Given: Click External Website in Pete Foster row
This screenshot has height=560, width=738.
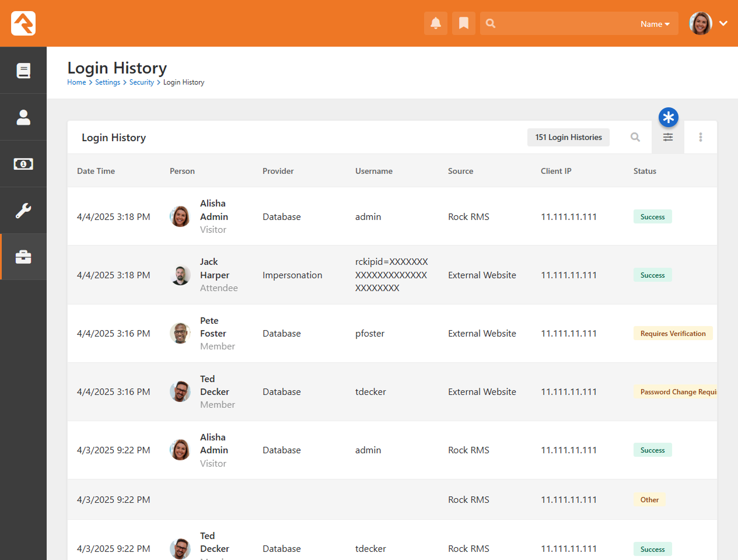Looking at the screenshot, I should pyautogui.click(x=482, y=333).
